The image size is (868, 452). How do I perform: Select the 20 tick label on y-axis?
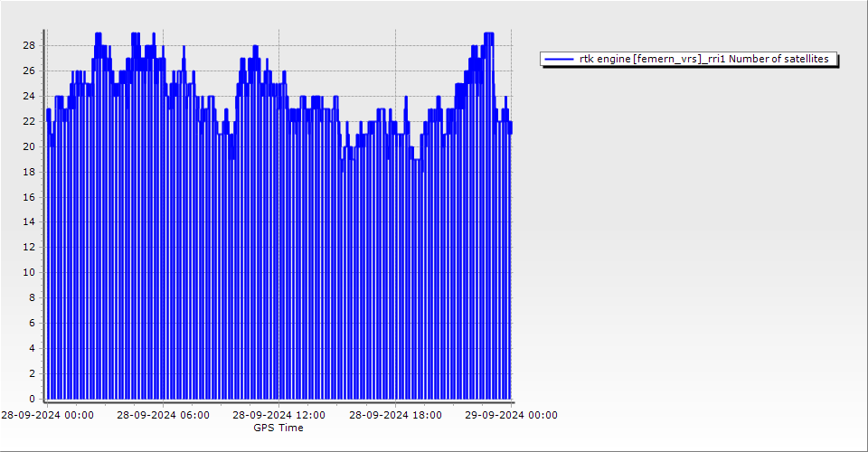[x=29, y=146]
